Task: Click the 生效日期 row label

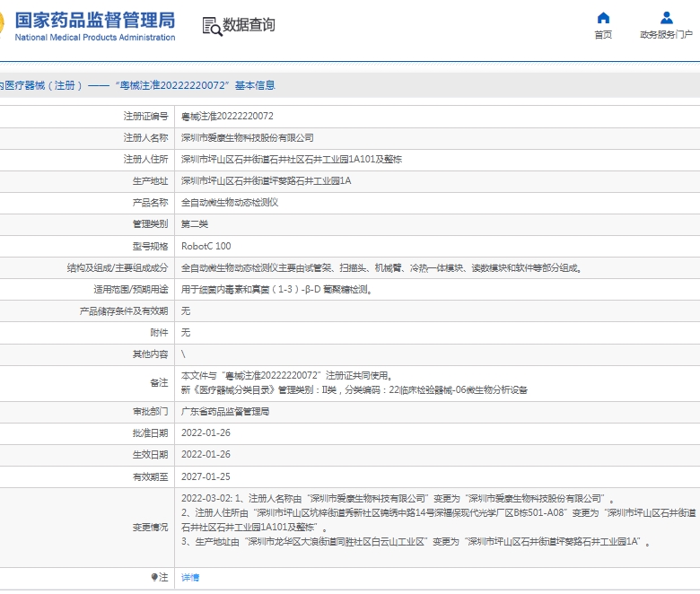Action: pos(151,454)
